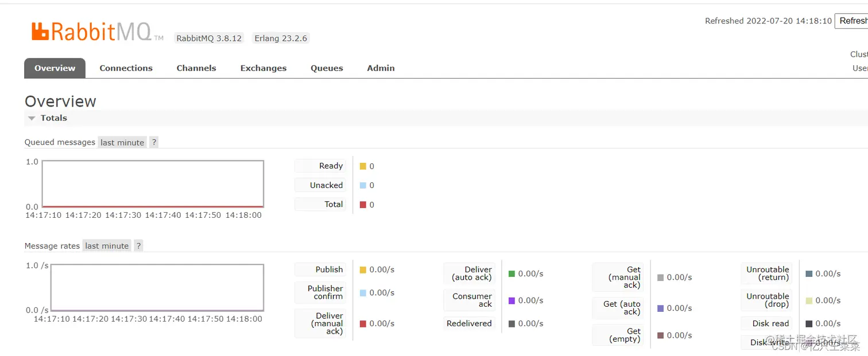Change Queued messages last minute range

[x=122, y=142]
